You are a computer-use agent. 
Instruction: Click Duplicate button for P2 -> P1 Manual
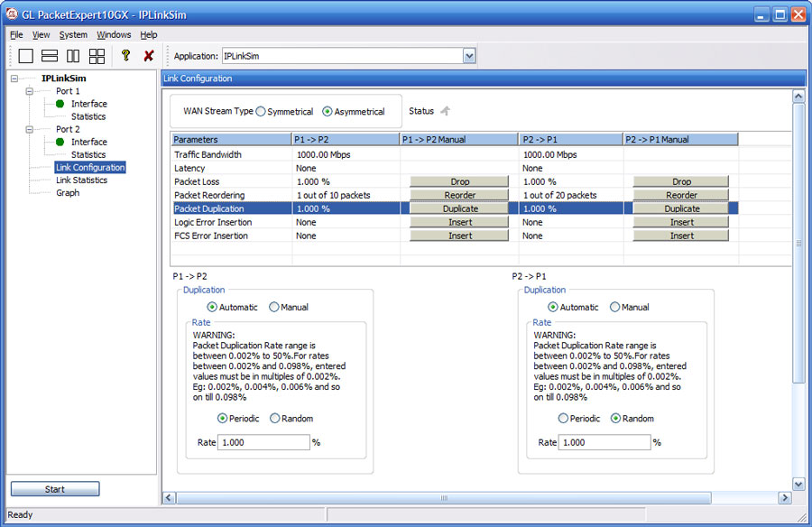pos(681,208)
